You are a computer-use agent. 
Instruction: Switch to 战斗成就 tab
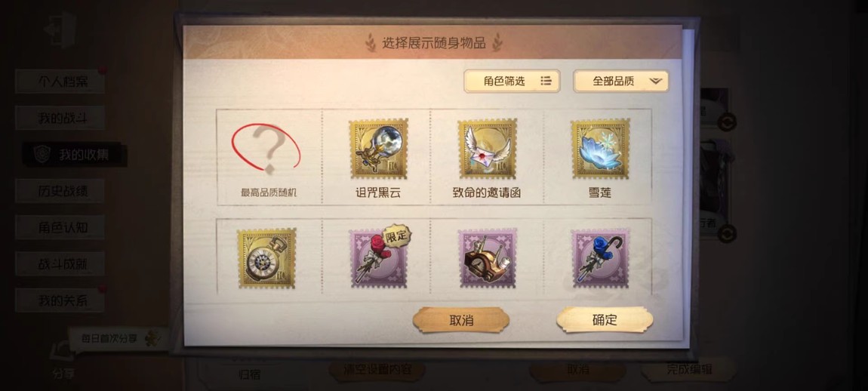pyautogui.click(x=60, y=264)
